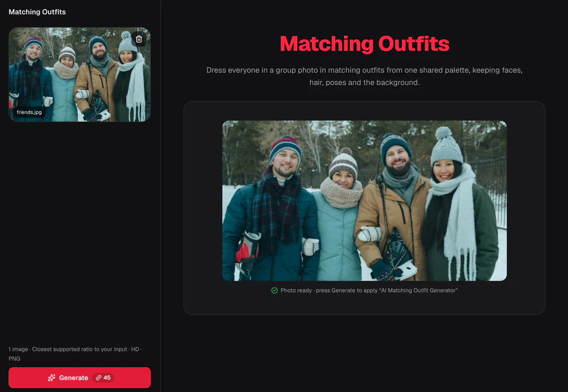Click the 45 credits badge
Screen dimensions: 568x392
[103, 377]
